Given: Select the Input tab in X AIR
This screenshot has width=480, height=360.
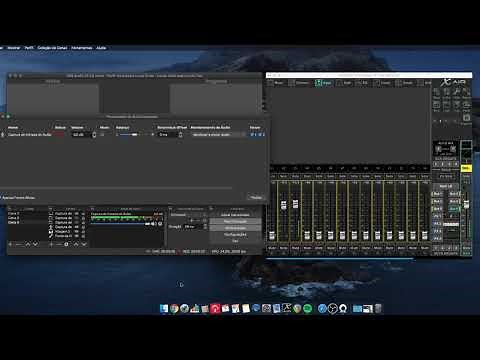Looking at the screenshot, I should 323,83.
